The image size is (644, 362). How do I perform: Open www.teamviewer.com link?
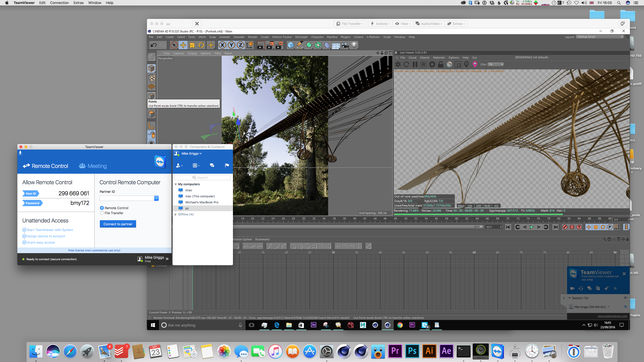[612, 316]
